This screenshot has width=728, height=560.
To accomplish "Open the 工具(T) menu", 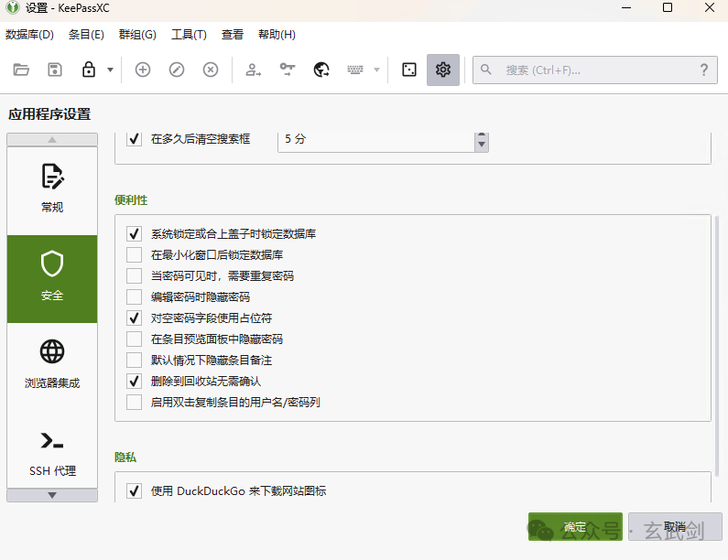I will 189,35.
